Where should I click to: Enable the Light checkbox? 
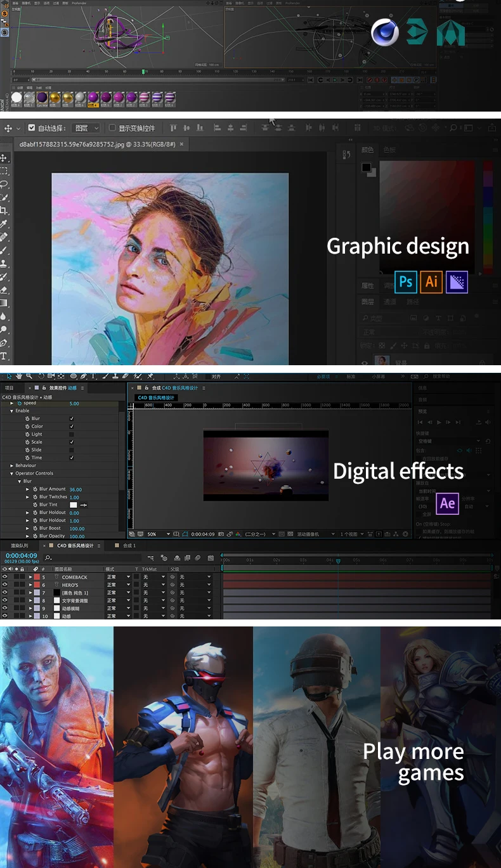click(72, 434)
